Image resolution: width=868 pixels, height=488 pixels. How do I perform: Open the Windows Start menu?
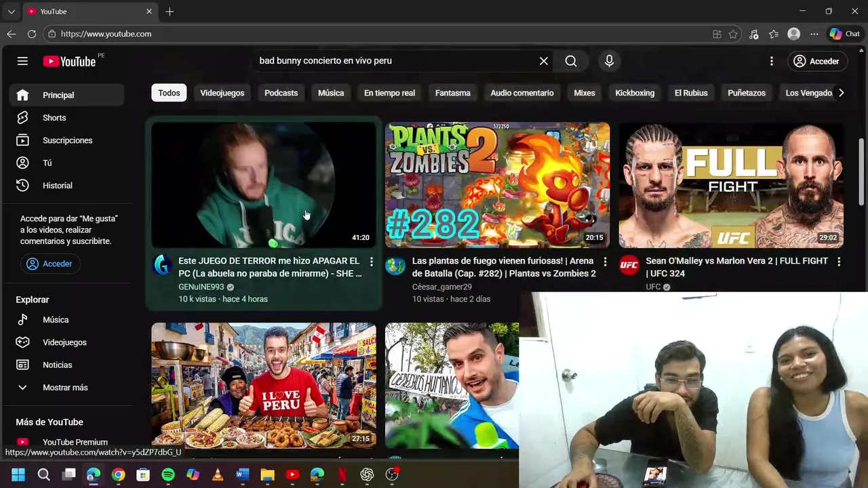click(x=18, y=475)
